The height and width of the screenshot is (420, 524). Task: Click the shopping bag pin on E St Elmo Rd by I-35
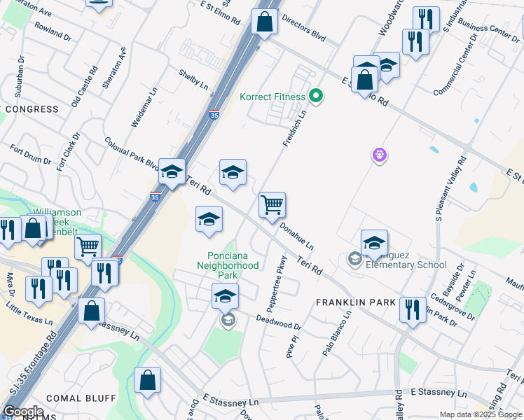pos(265,22)
